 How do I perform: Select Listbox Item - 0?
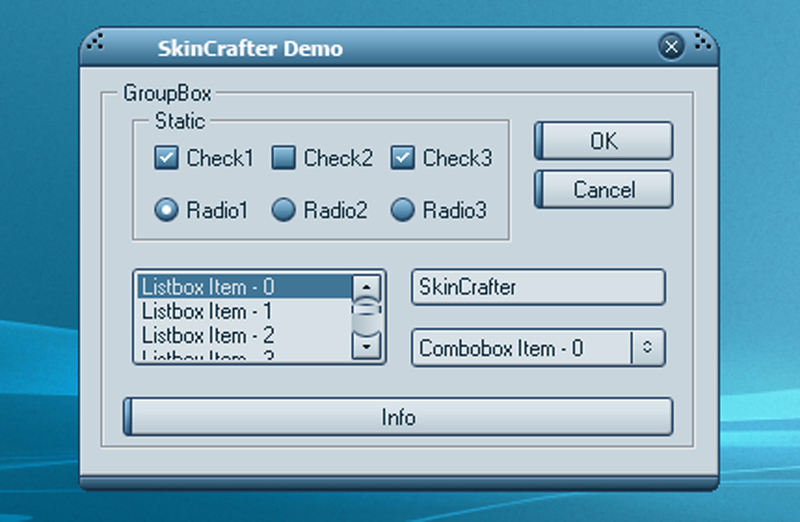[243, 287]
